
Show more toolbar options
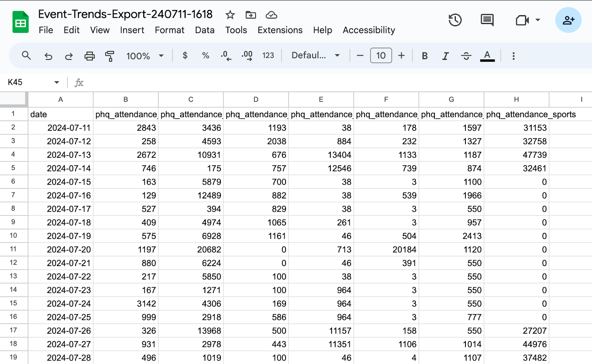tap(514, 56)
